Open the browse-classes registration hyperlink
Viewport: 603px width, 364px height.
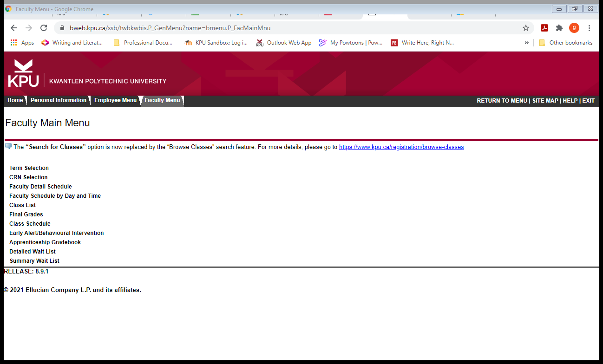(401, 147)
